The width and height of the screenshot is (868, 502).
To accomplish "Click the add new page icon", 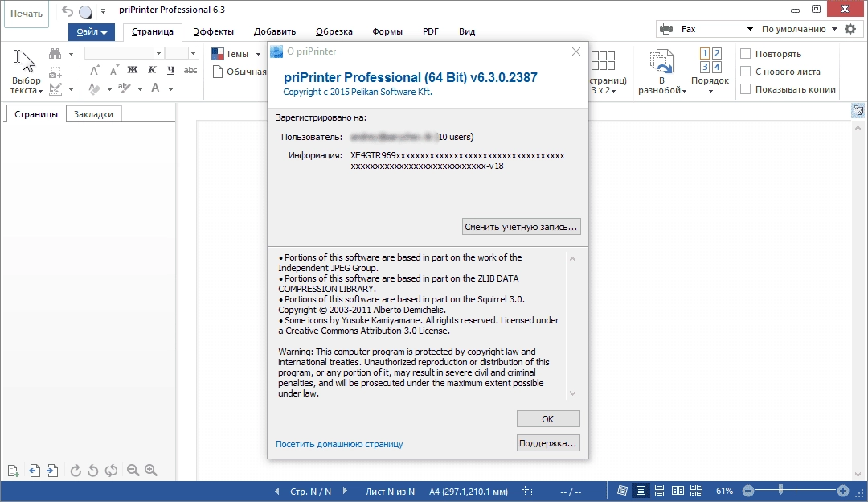I will point(14,471).
